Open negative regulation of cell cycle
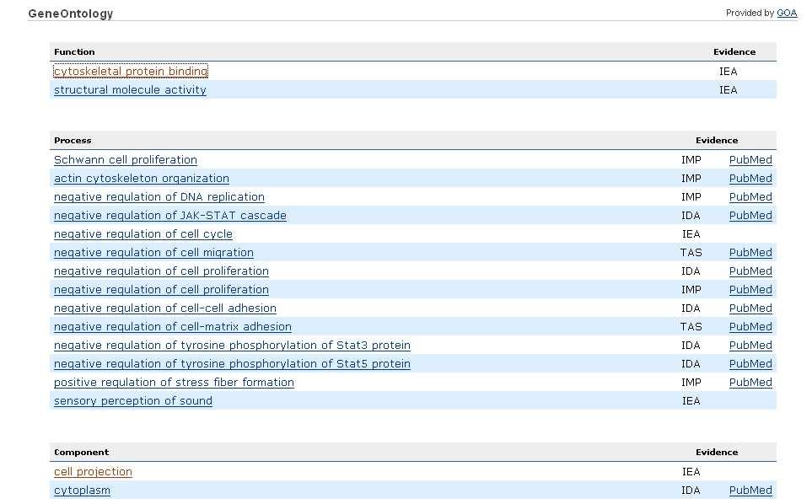Screen dimensions: 812x504 (143, 234)
